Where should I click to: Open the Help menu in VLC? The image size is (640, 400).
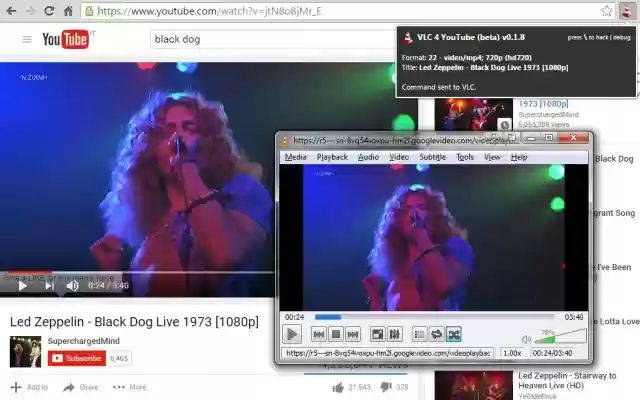(x=519, y=157)
